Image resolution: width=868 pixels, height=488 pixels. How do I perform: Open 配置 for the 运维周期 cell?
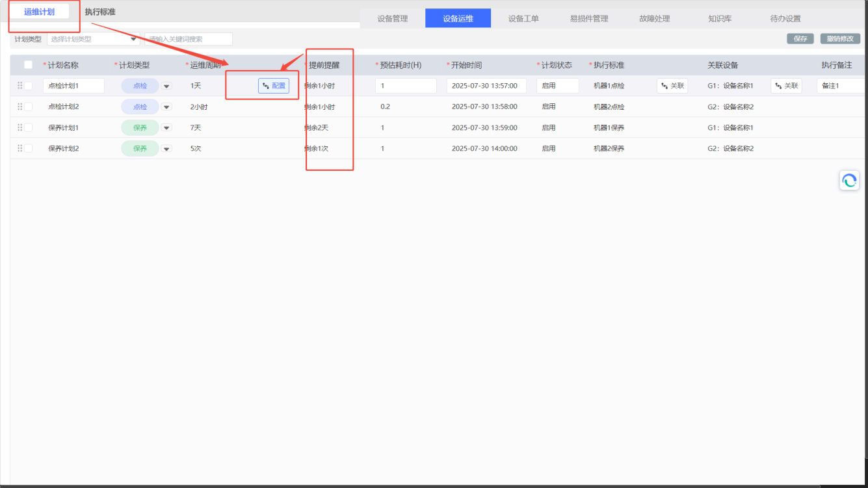coord(274,86)
